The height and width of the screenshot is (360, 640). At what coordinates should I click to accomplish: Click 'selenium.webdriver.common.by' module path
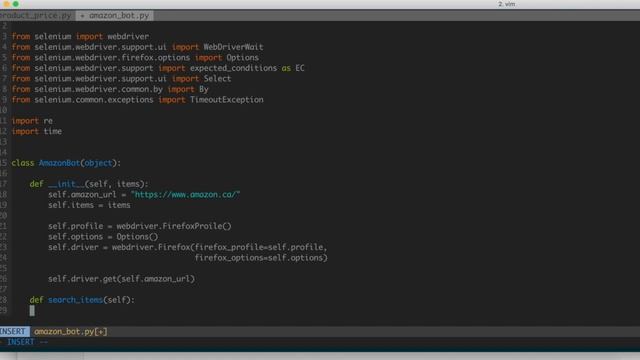(98, 89)
